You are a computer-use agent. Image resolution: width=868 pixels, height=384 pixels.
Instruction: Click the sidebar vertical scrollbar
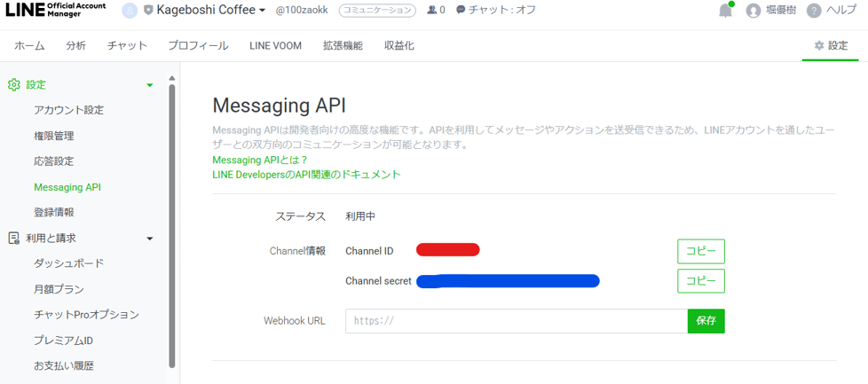(172, 226)
